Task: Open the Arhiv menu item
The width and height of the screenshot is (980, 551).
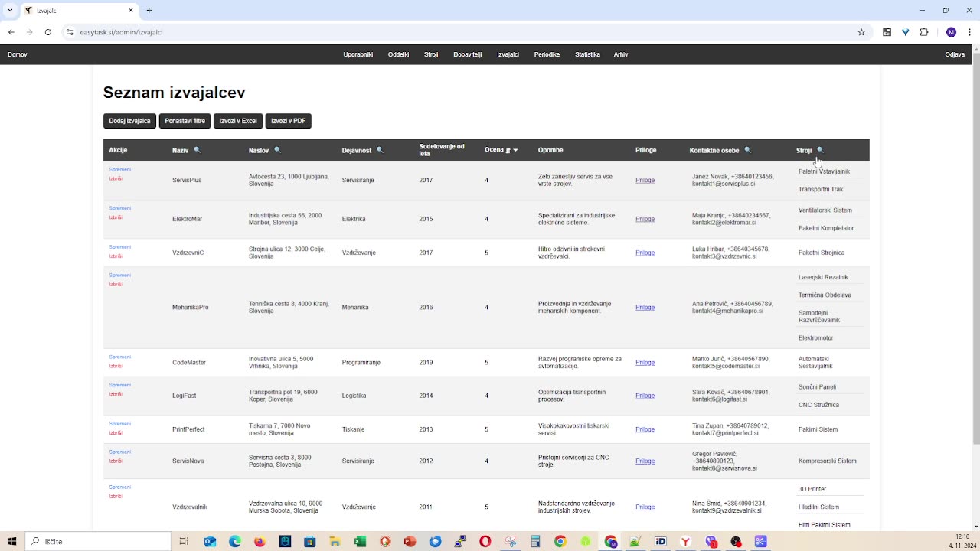Action: pyautogui.click(x=621, y=54)
